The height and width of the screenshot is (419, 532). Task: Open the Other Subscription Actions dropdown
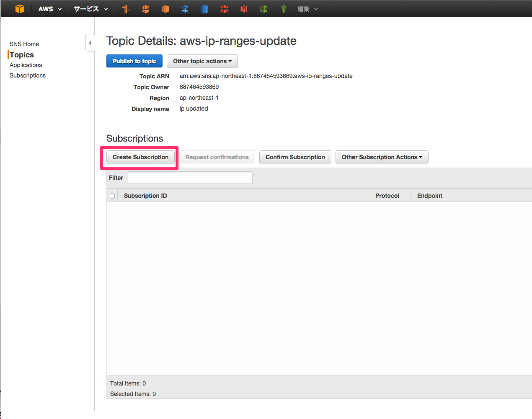[x=382, y=157]
